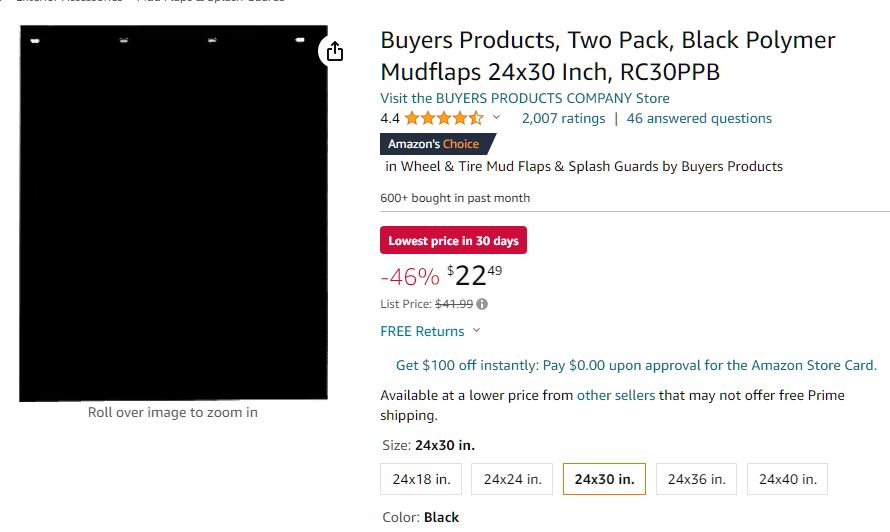Select the 24x18 in. size option
Screen dimensions: 890x532
421,479
